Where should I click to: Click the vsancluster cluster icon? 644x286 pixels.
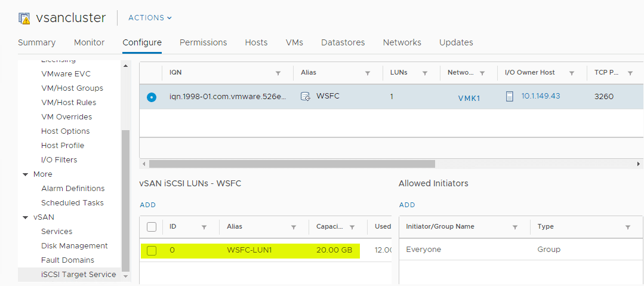[x=24, y=18]
